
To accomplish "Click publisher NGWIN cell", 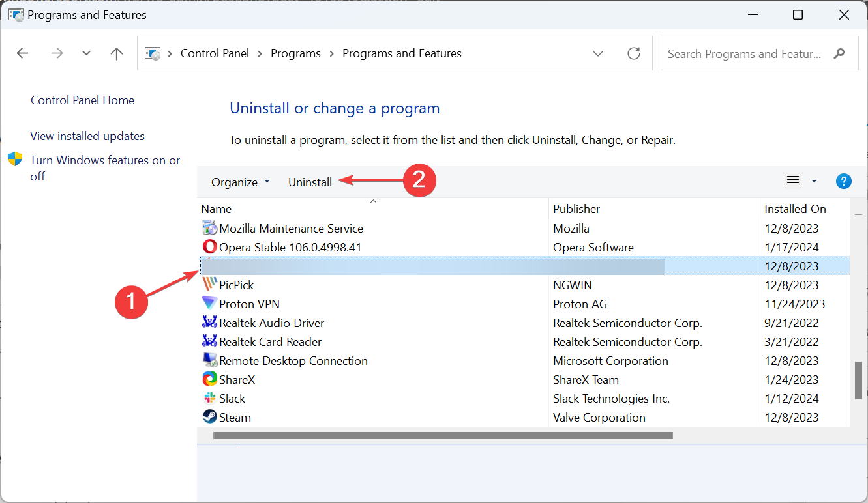I will click(573, 285).
